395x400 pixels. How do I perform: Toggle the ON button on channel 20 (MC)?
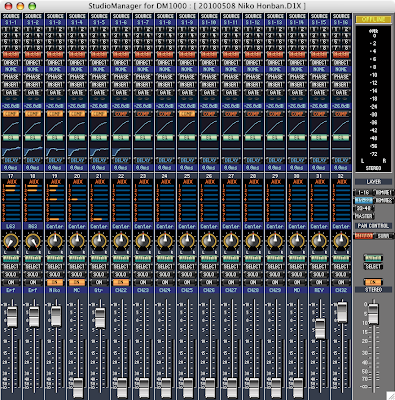click(77, 282)
